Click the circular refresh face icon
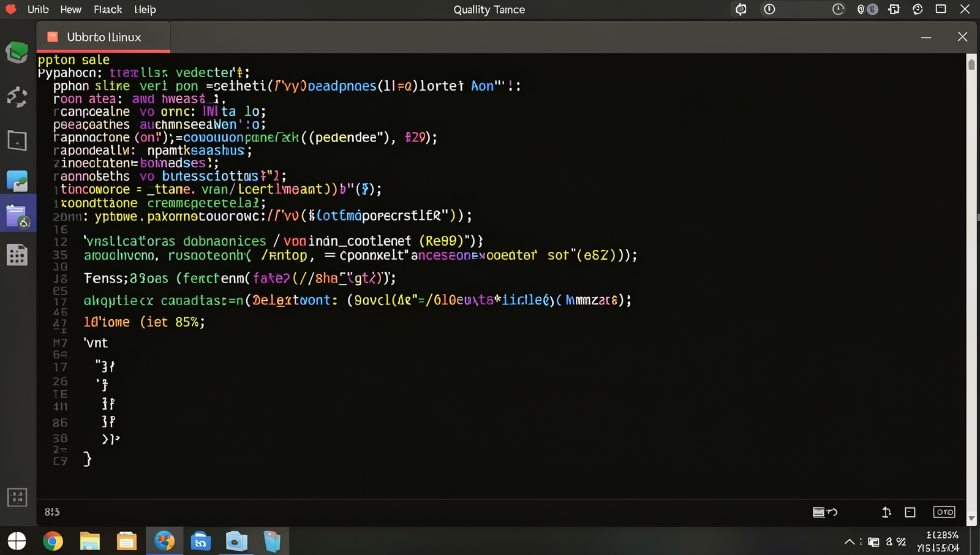980x555 pixels. click(x=918, y=9)
